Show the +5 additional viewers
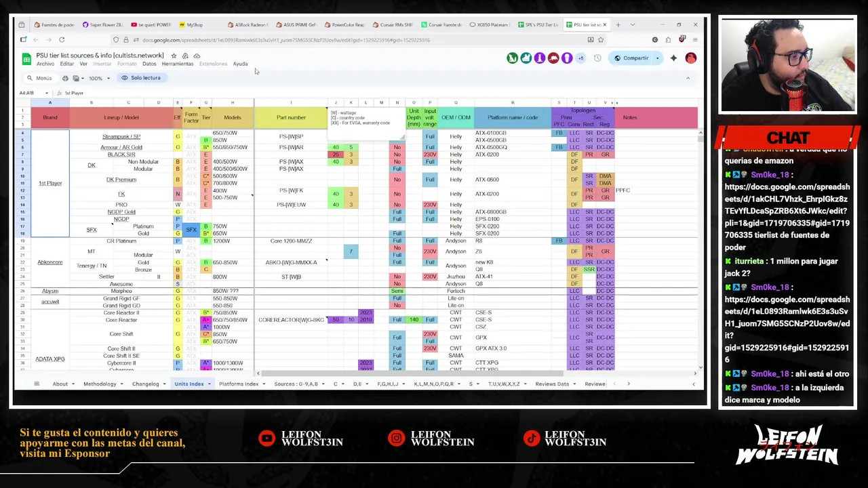 click(x=580, y=58)
